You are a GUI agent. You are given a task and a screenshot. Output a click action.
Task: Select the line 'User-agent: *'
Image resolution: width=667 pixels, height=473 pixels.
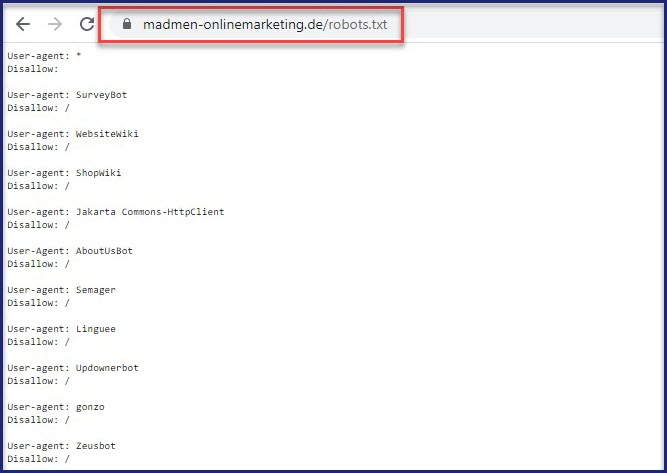[x=44, y=56]
